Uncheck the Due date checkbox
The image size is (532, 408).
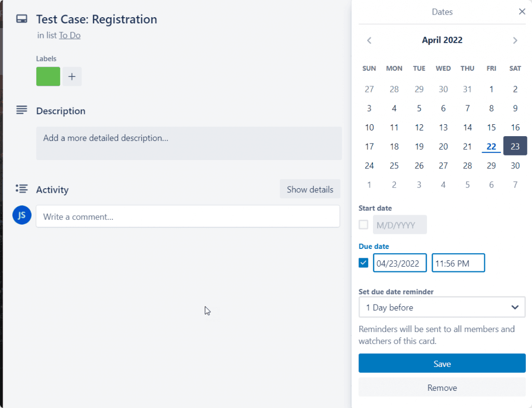pyautogui.click(x=363, y=262)
